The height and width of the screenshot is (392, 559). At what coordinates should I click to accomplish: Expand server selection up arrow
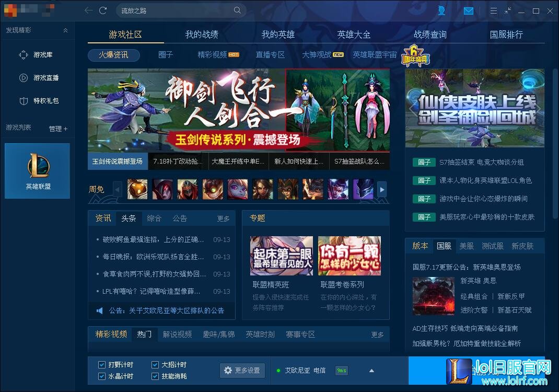click(371, 371)
